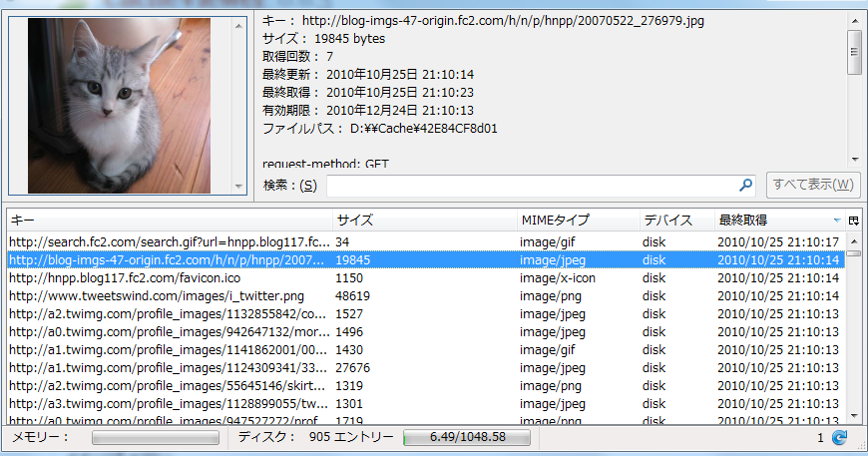Click the search magnifier icon

745,185
